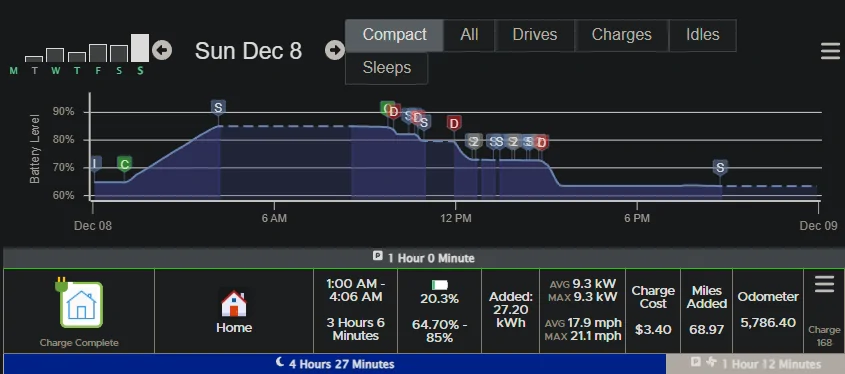Click the Sun Dec 8 date heading

[248, 51]
